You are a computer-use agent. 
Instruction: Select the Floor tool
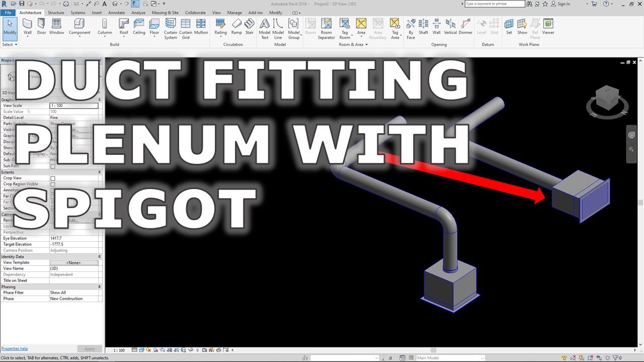coord(154,27)
